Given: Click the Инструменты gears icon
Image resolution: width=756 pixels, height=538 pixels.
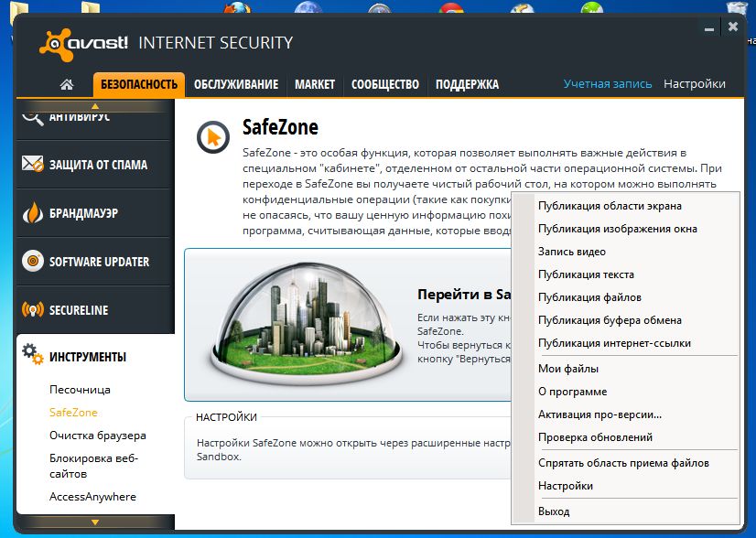Looking at the screenshot, I should click(x=33, y=354).
